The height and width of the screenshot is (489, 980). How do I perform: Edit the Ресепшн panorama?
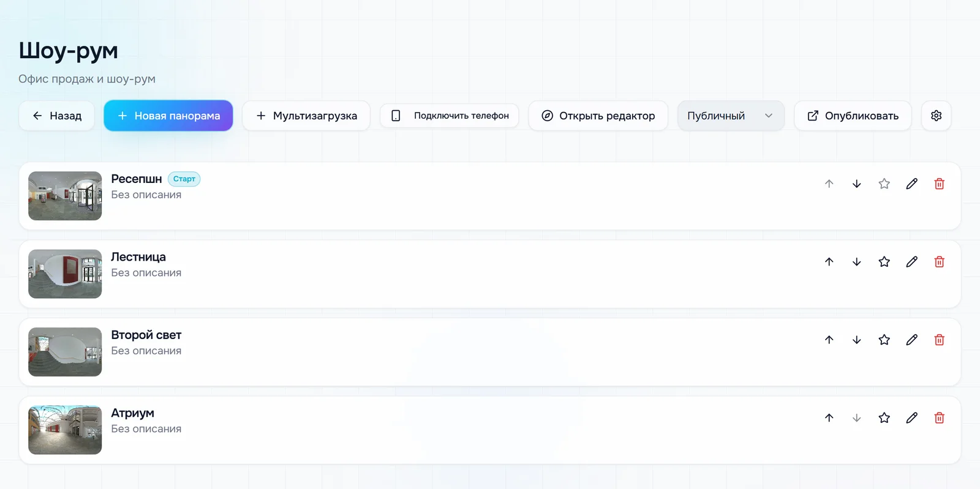(x=911, y=184)
